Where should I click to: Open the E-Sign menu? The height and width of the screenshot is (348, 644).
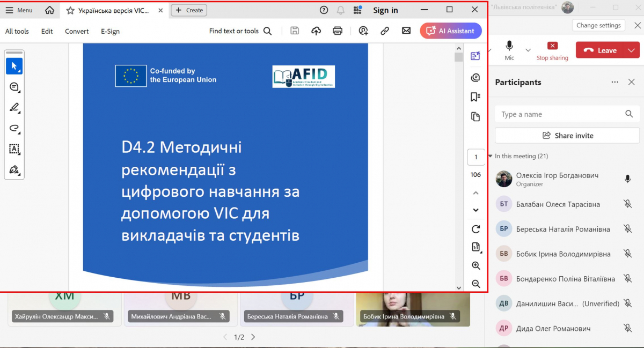coord(109,31)
